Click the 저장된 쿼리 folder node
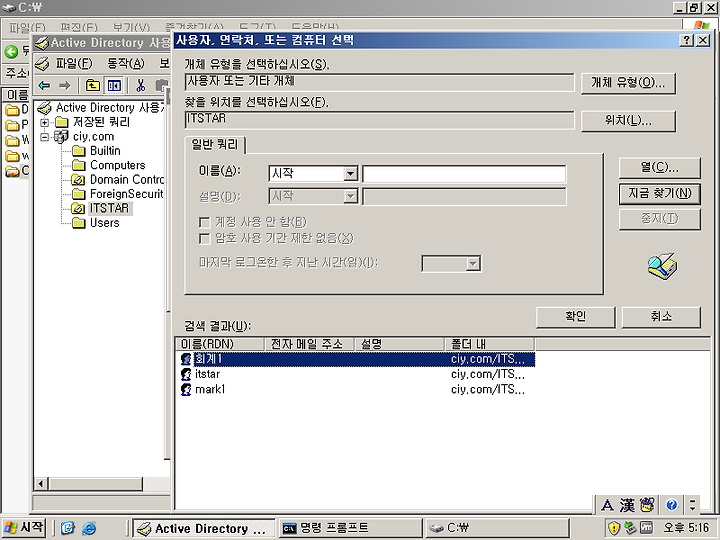Screen dimensions: 720x540 [x=101, y=122]
